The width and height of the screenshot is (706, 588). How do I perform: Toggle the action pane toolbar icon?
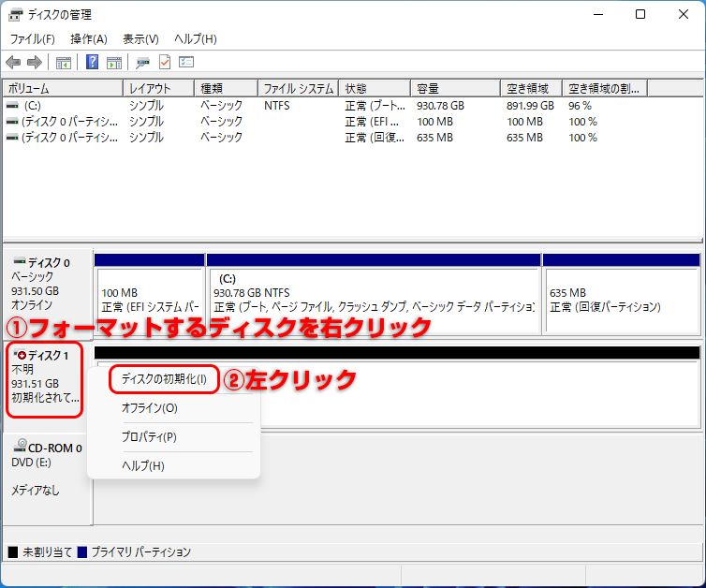[x=114, y=63]
